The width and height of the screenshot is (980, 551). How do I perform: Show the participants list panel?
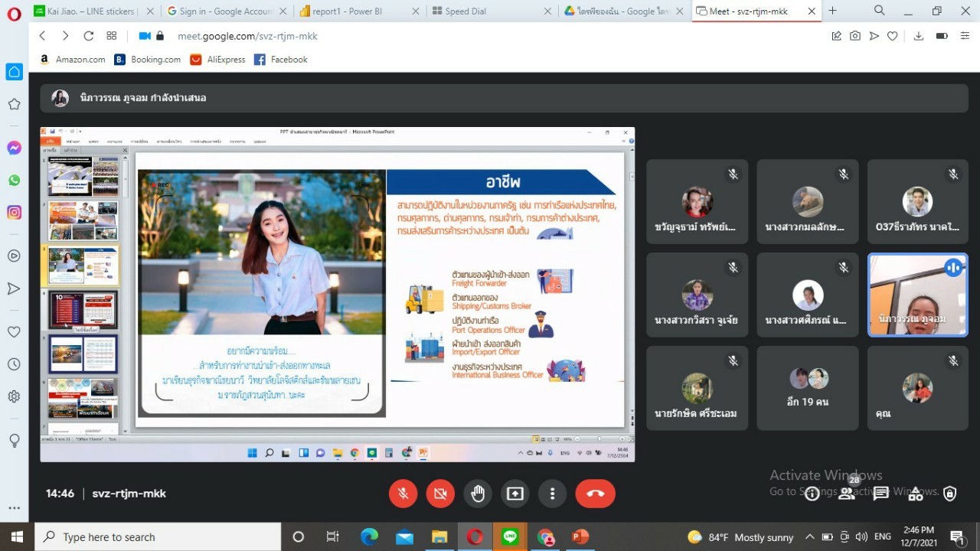[847, 494]
